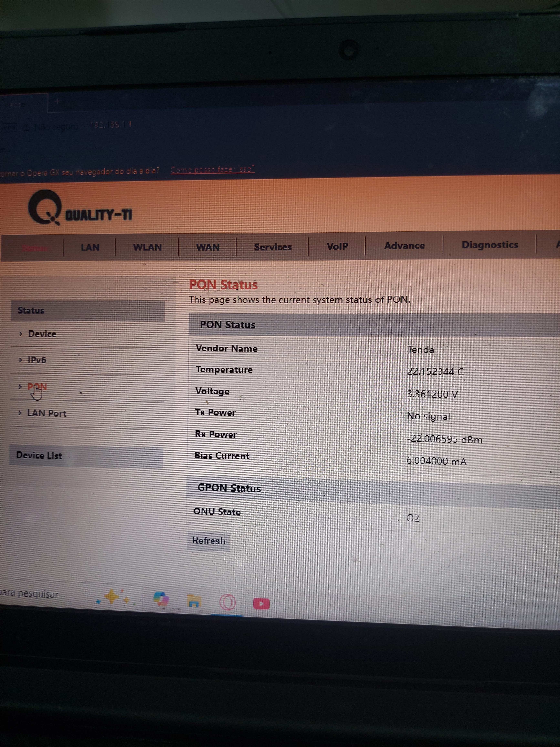Image resolution: width=560 pixels, height=747 pixels.
Task: Open the LAN Port status page
Action: (47, 413)
